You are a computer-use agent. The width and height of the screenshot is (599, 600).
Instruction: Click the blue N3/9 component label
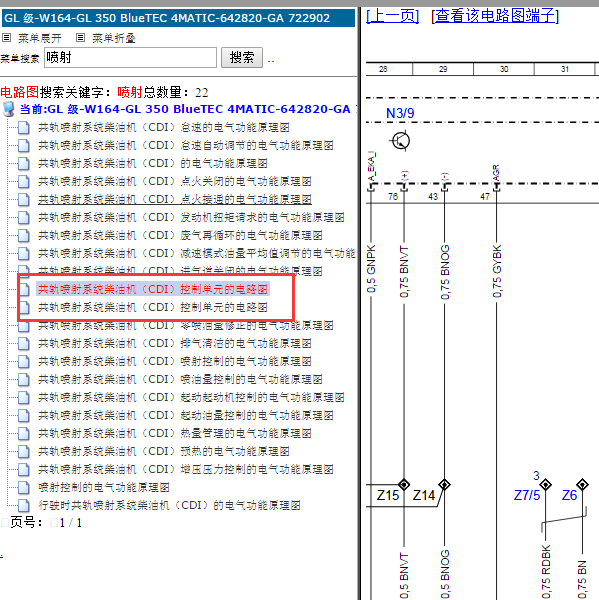click(x=400, y=113)
